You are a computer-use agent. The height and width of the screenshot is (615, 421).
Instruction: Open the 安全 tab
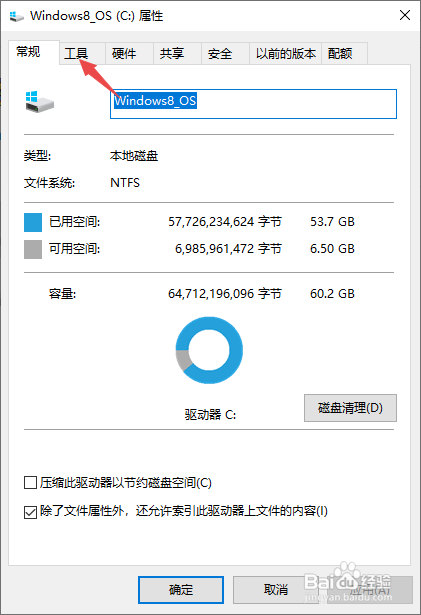click(x=225, y=53)
